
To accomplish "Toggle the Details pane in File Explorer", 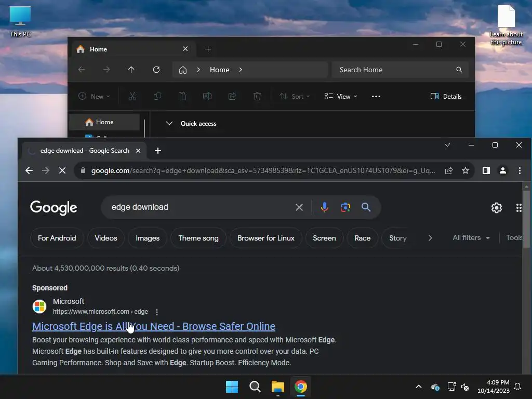I will pos(446,96).
